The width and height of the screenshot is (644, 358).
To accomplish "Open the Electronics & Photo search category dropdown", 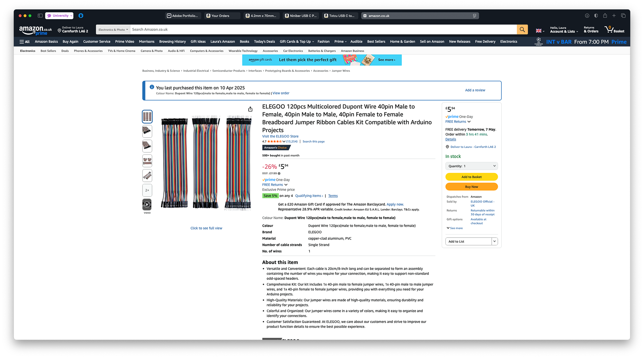I will click(x=113, y=30).
